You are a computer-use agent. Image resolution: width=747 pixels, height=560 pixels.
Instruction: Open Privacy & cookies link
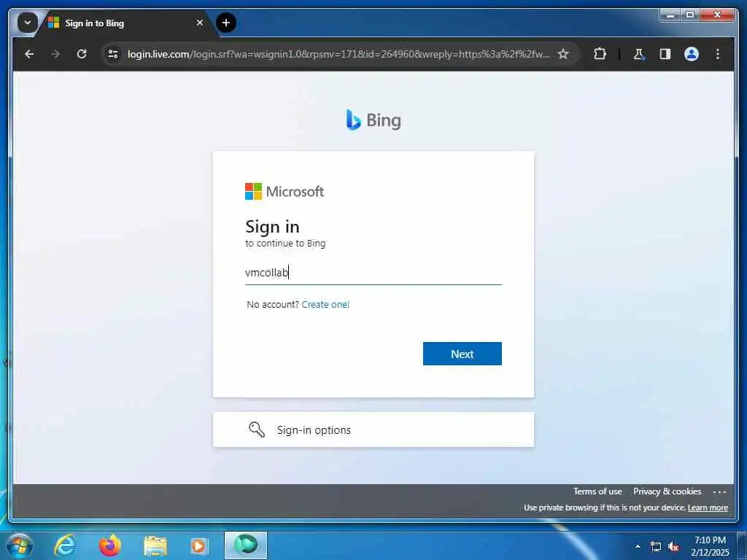(x=667, y=491)
